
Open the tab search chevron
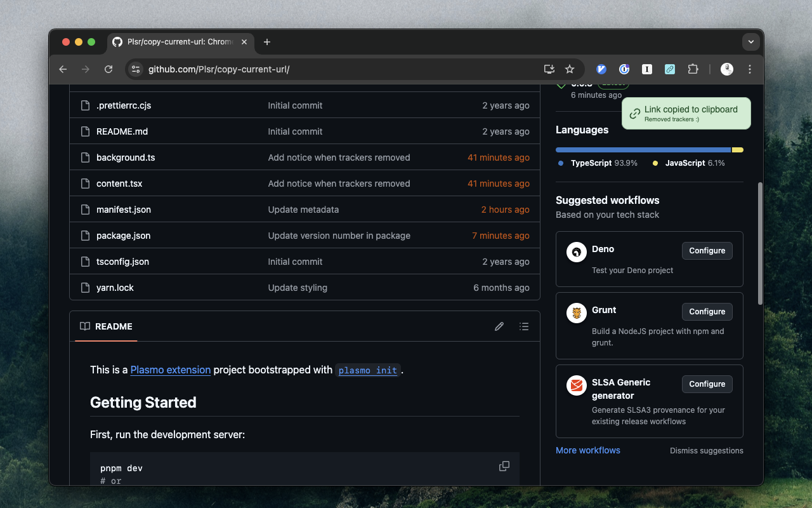coord(750,41)
